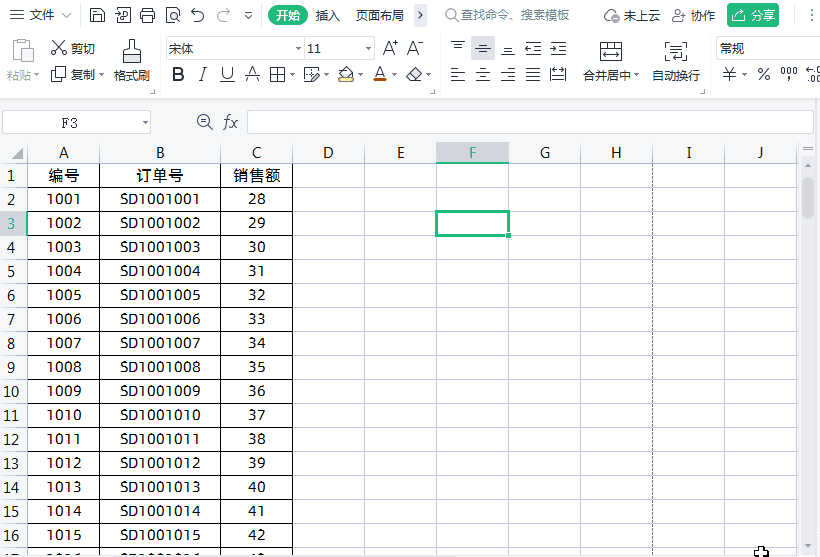Switch to the 开始 tab
The width and height of the screenshot is (820, 557).
288,15
